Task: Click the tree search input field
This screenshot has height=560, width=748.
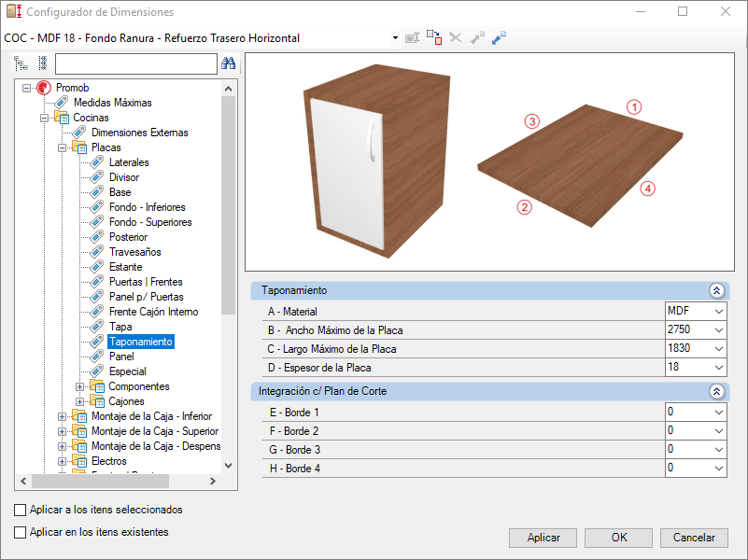Action: (136, 63)
